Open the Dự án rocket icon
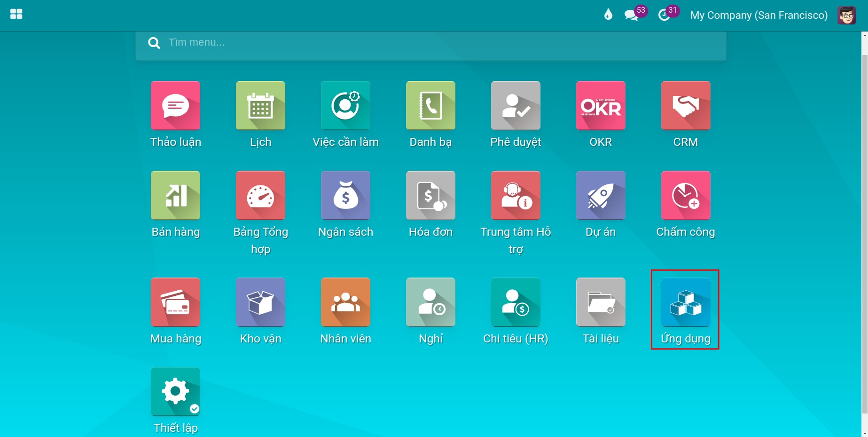 pos(601,195)
